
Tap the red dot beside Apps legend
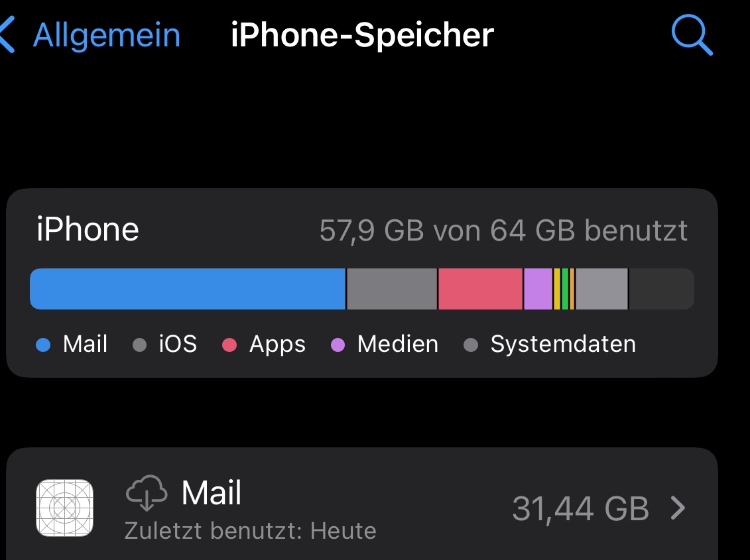(229, 345)
